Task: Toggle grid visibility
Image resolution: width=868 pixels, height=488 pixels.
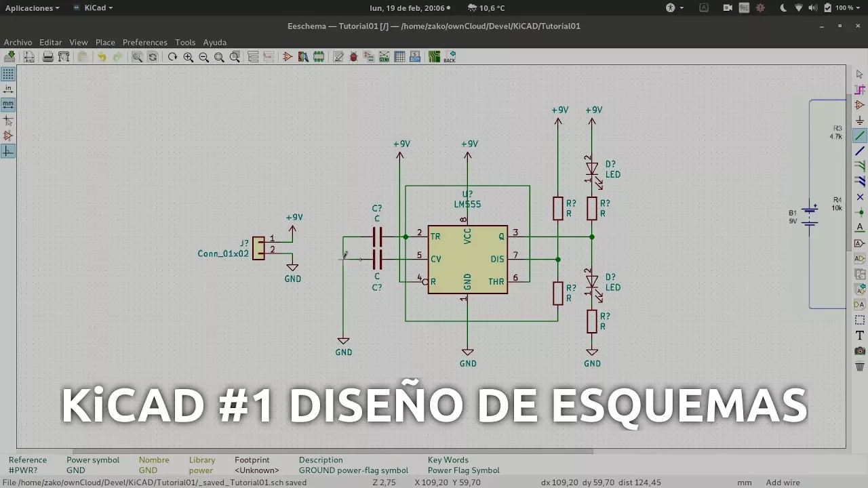Action: click(8, 74)
